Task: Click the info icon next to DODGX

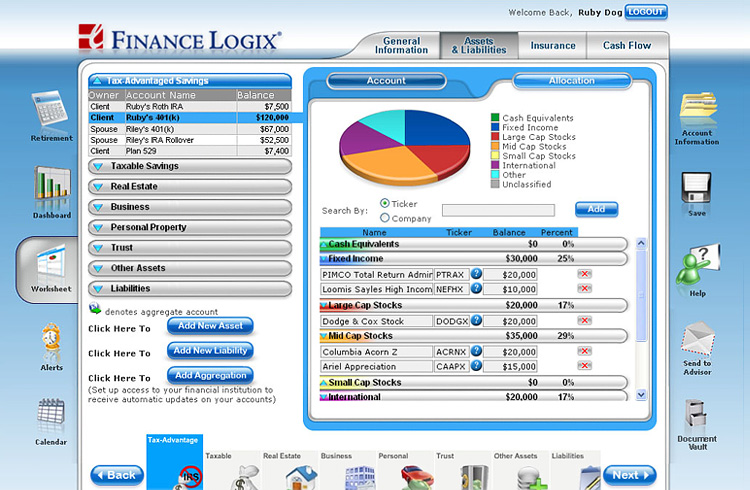Action: [x=476, y=320]
